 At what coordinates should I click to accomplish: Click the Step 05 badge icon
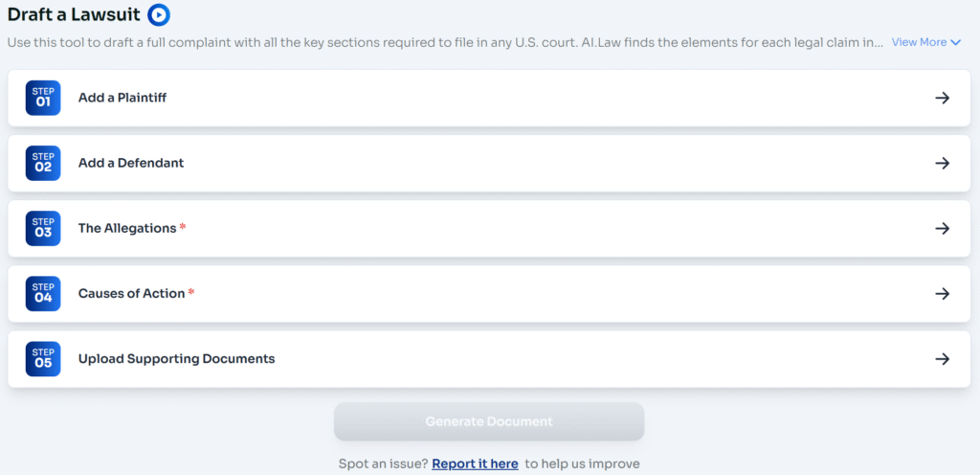pos(43,359)
